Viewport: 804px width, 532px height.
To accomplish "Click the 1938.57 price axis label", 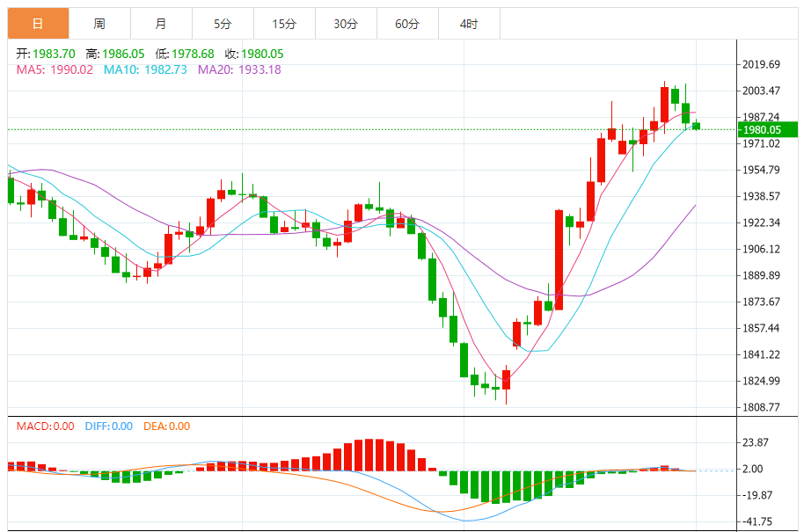I will coord(761,196).
